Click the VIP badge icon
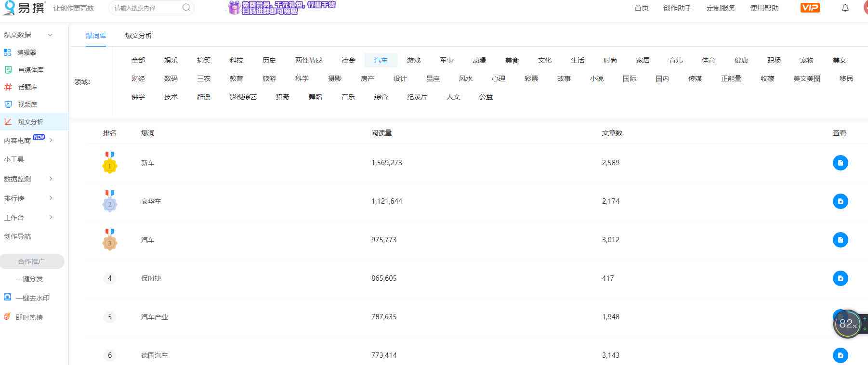Screen dimensions: 868x365 (x=810, y=8)
